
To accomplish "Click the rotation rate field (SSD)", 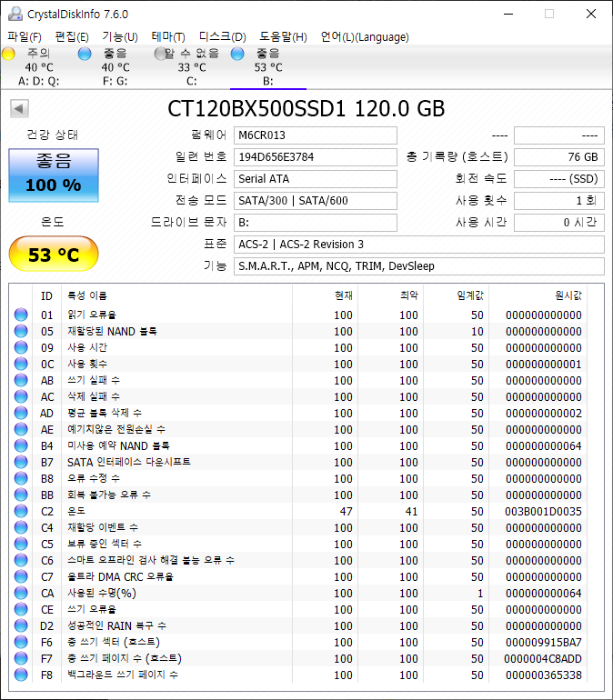I will [559, 179].
